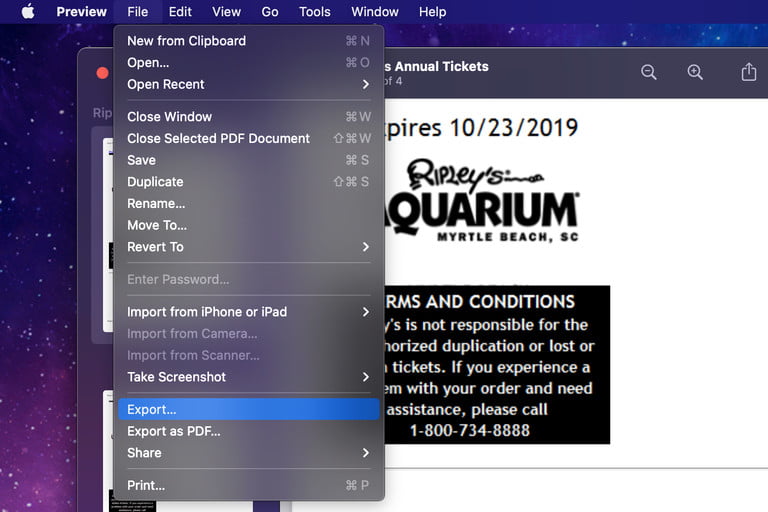Select Open… in the File menu
The width and height of the screenshot is (768, 512).
(248, 63)
